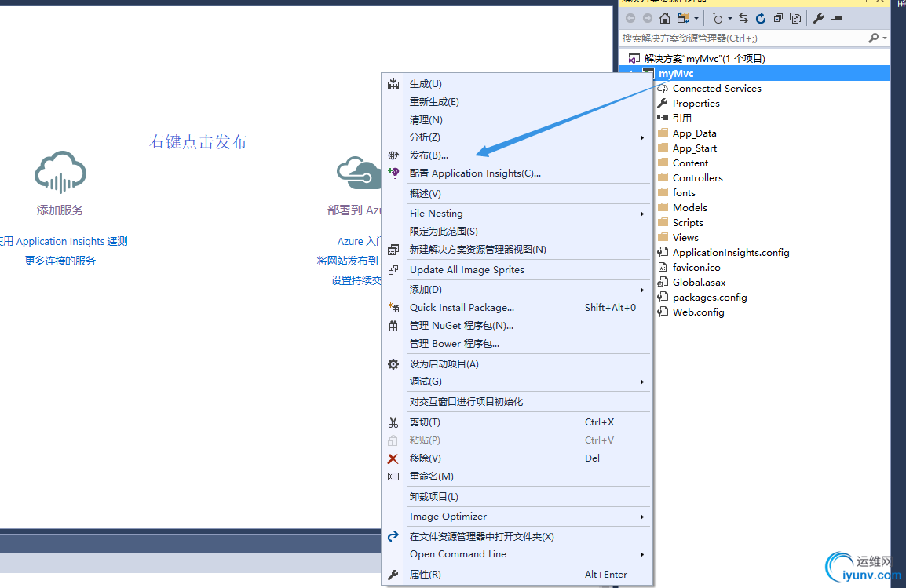This screenshot has width=906, height=588.
Task: Expand the 调试(G) submenu
Action: point(517,382)
